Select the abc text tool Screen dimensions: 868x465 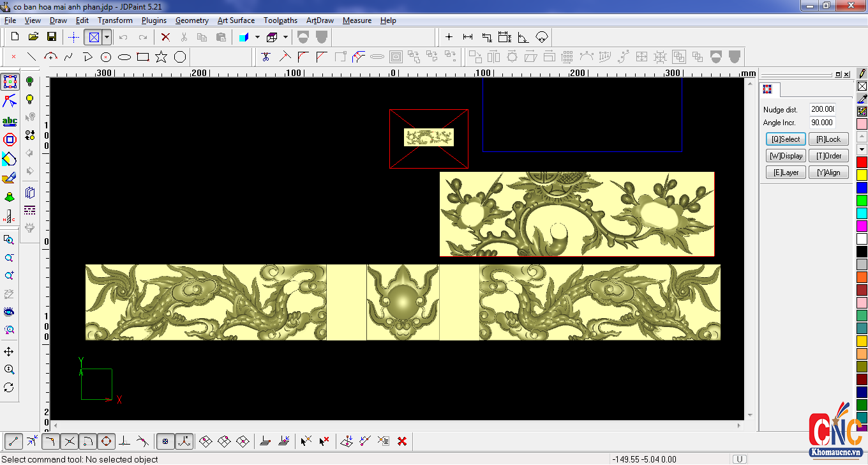click(10, 121)
